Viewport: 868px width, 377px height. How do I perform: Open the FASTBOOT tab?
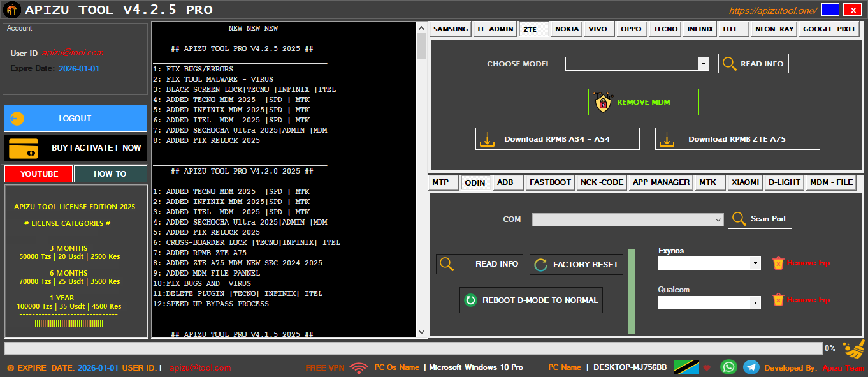click(551, 182)
